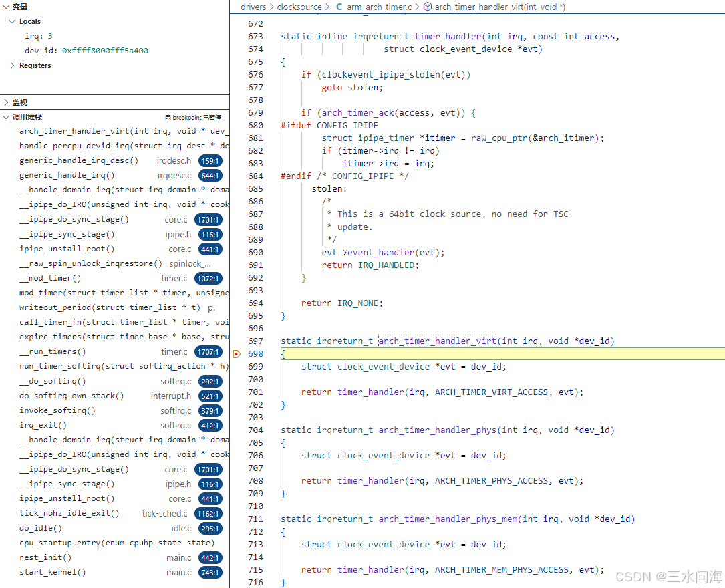Screen dimensions: 725x588
Task: Select call_timer_fn stack frame
Action: tap(115, 322)
